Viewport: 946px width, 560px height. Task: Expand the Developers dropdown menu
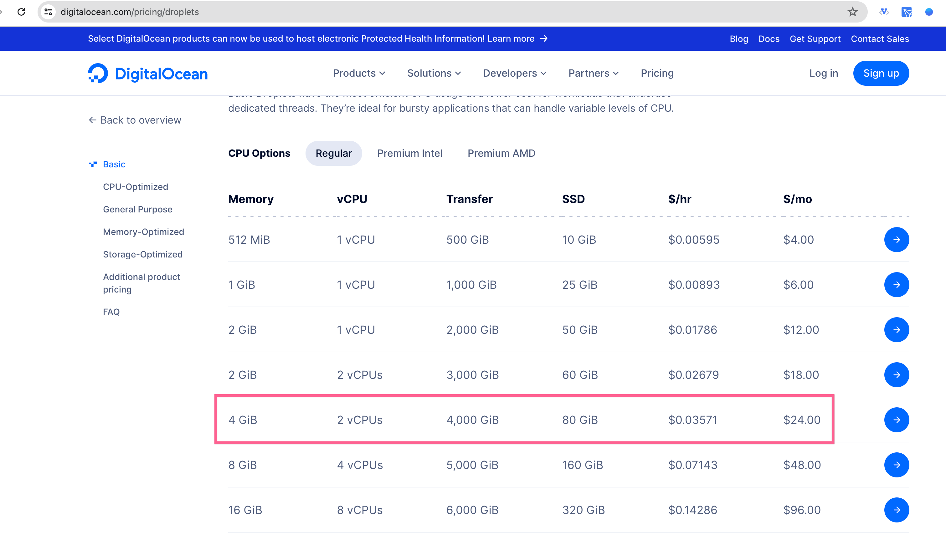click(x=514, y=73)
